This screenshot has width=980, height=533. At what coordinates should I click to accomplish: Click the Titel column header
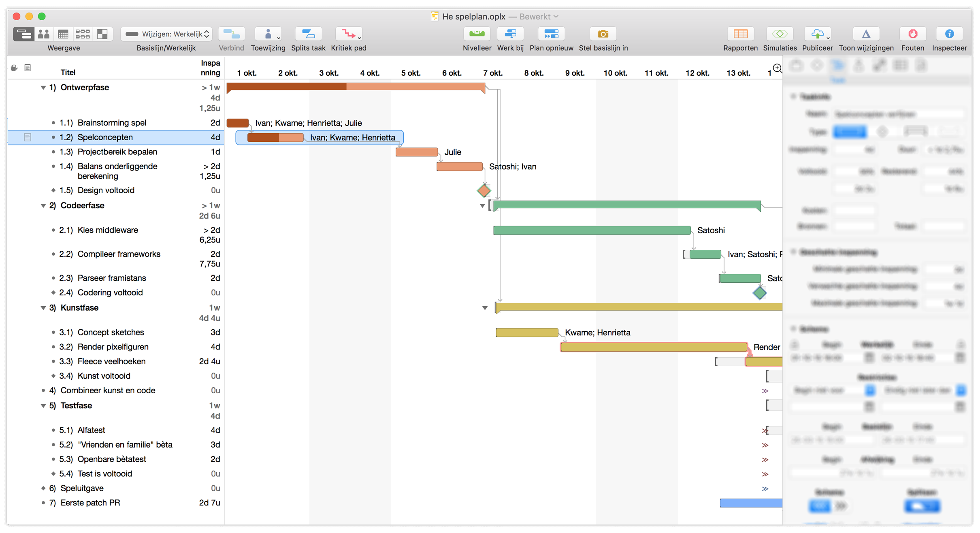point(68,72)
